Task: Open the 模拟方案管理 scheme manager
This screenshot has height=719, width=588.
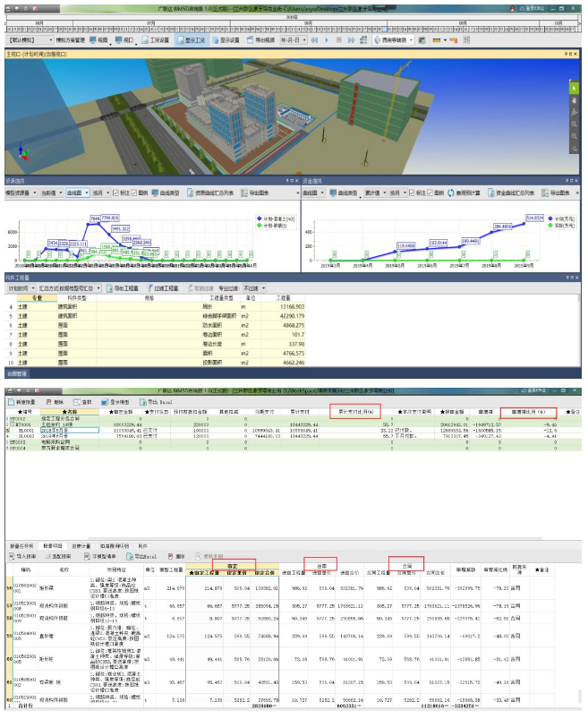Action: pos(71,40)
